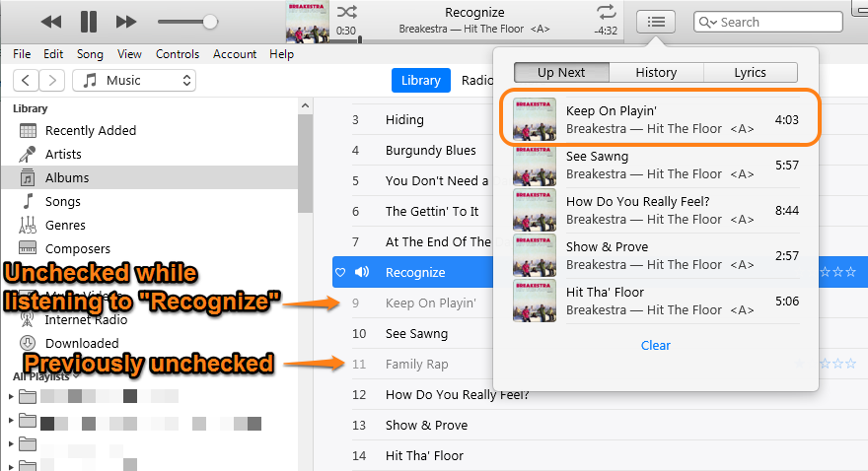Toggle the repeat icon
The image size is (868, 471).
point(607,12)
